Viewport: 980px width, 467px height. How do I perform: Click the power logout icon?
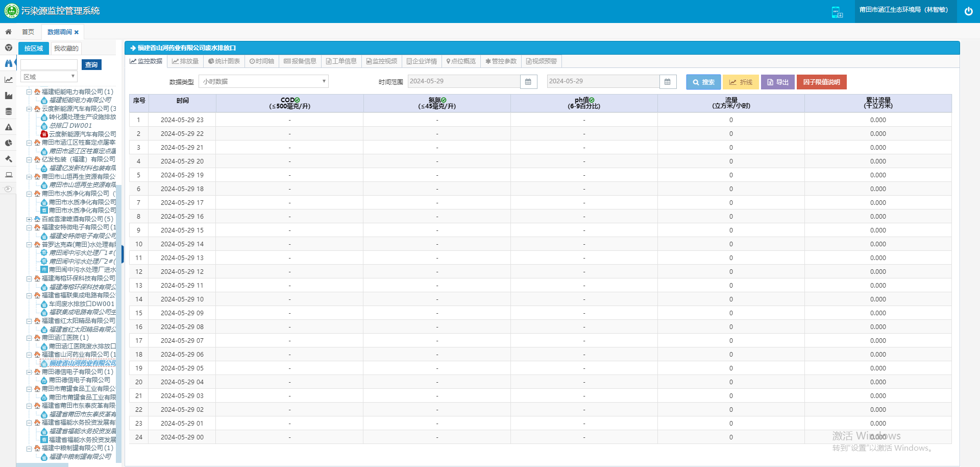pos(968,11)
